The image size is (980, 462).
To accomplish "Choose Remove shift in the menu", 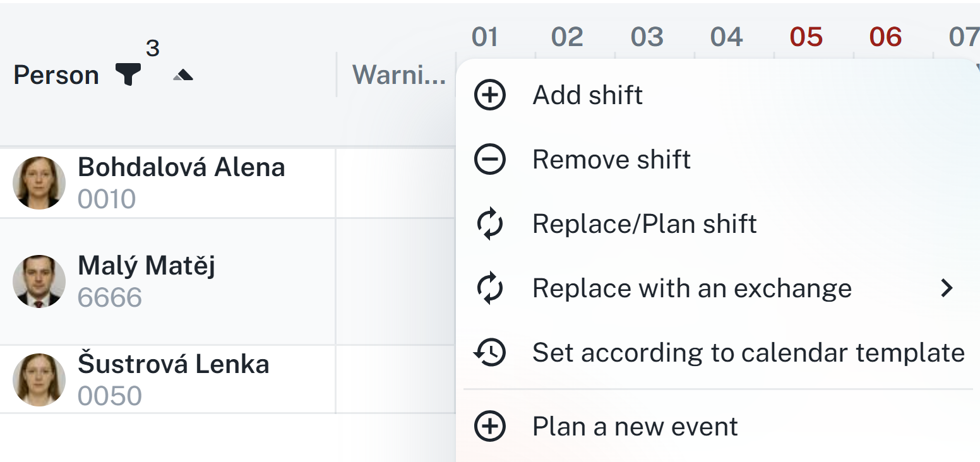I will (x=611, y=160).
